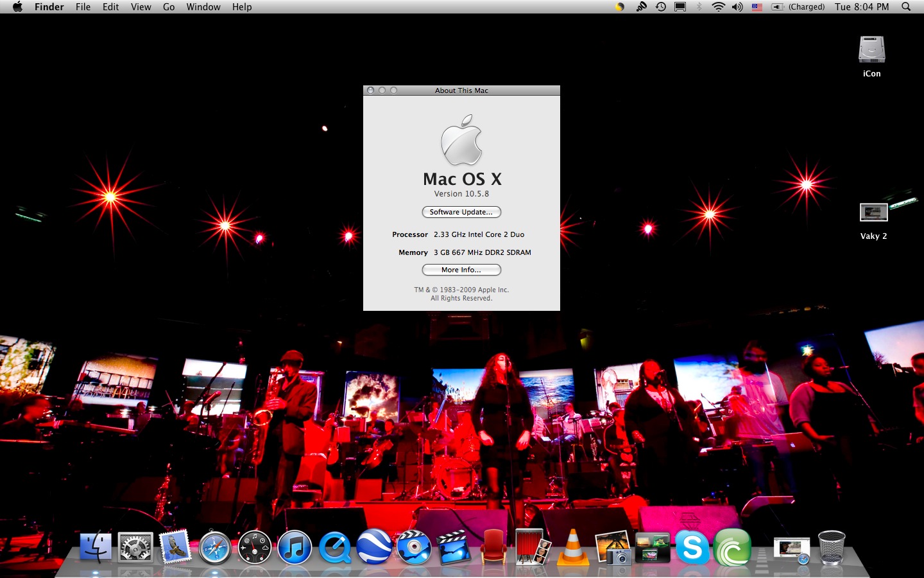This screenshot has height=578, width=924.
Task: Open Dashboard gauge icon in dock
Action: [255, 548]
